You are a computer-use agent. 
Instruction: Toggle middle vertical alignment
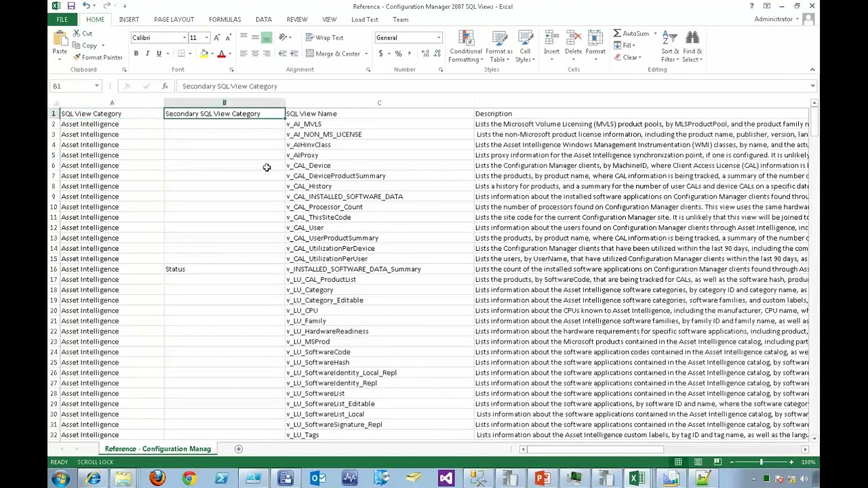pos(255,37)
